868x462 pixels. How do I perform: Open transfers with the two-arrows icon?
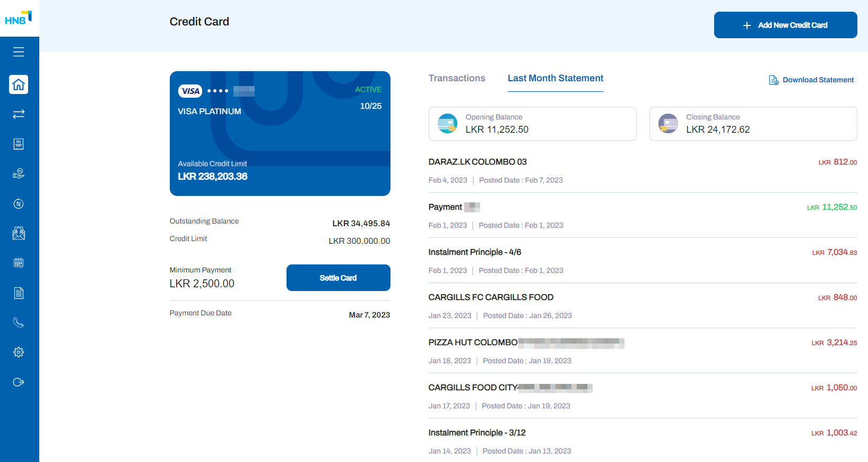[x=19, y=114]
